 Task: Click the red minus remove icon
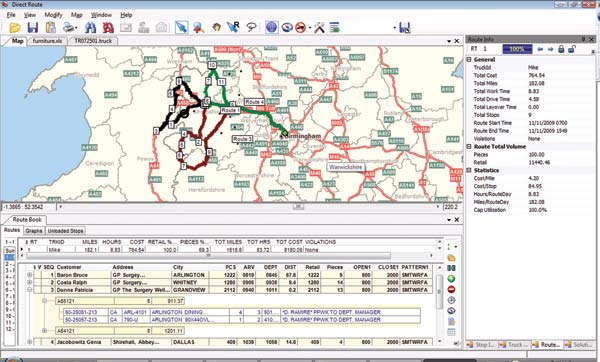(x=451, y=289)
